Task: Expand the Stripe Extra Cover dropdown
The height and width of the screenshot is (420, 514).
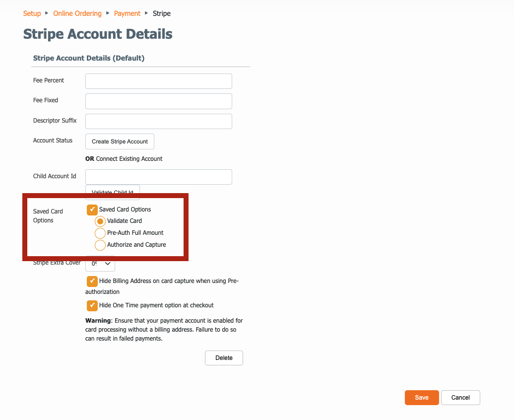Action: [x=100, y=264]
